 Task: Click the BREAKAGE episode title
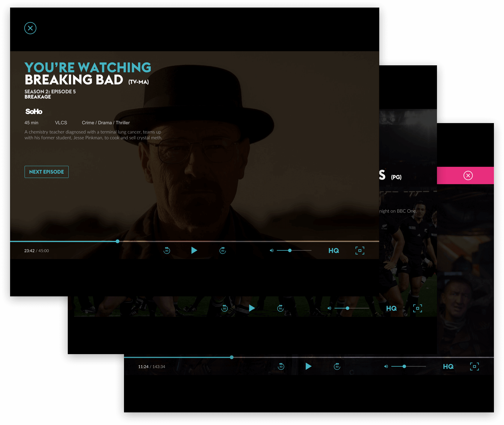[38, 97]
